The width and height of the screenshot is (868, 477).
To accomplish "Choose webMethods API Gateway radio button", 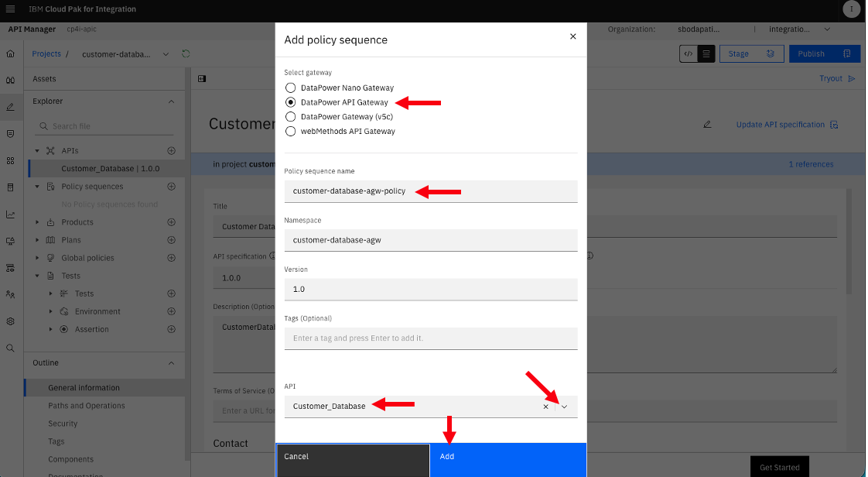I will (x=290, y=132).
